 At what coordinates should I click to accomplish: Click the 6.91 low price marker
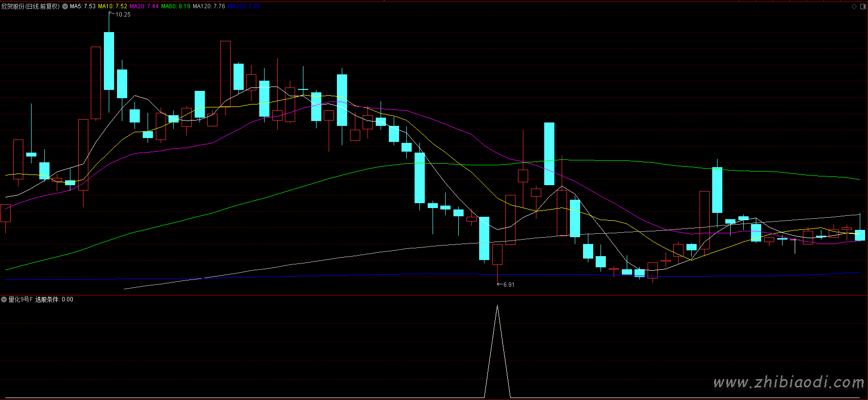508,285
